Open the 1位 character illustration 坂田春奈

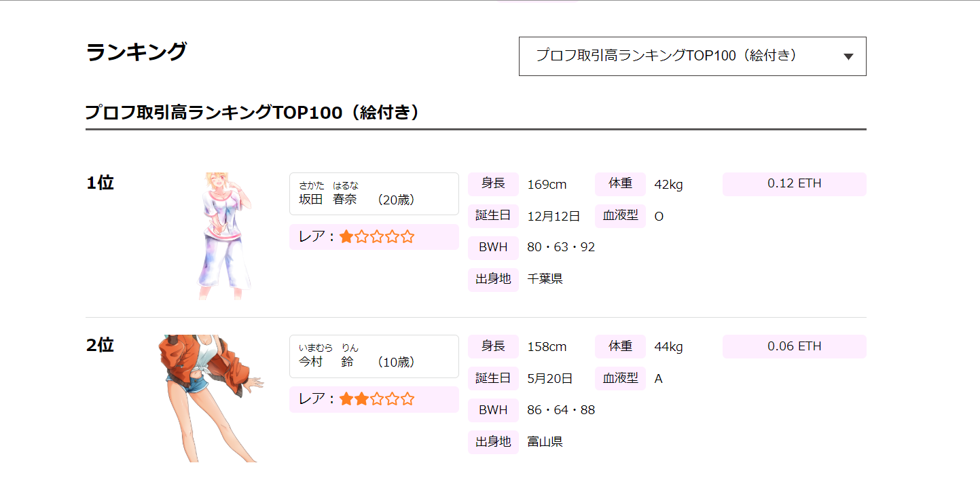223,236
